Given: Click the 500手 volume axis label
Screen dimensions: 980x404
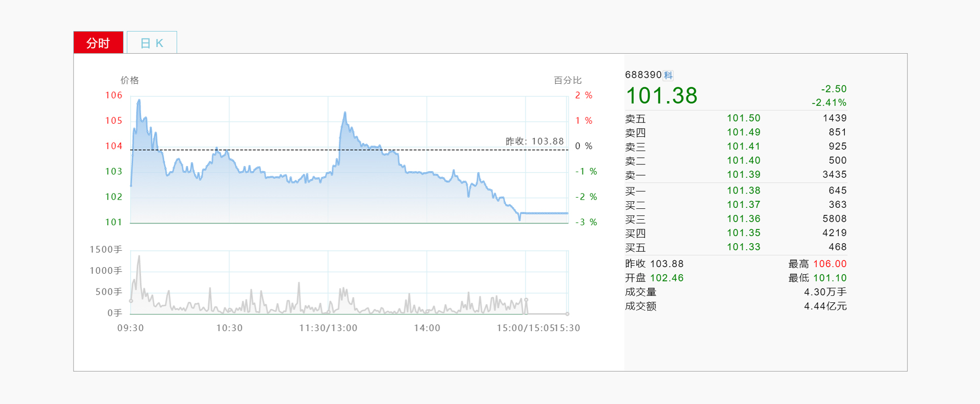Looking at the screenshot, I should coord(109,292).
